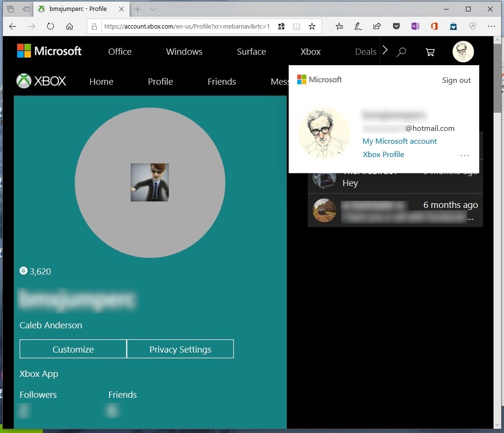
Task: Open the Settings and more ellipsis menu
Action: coord(492,26)
